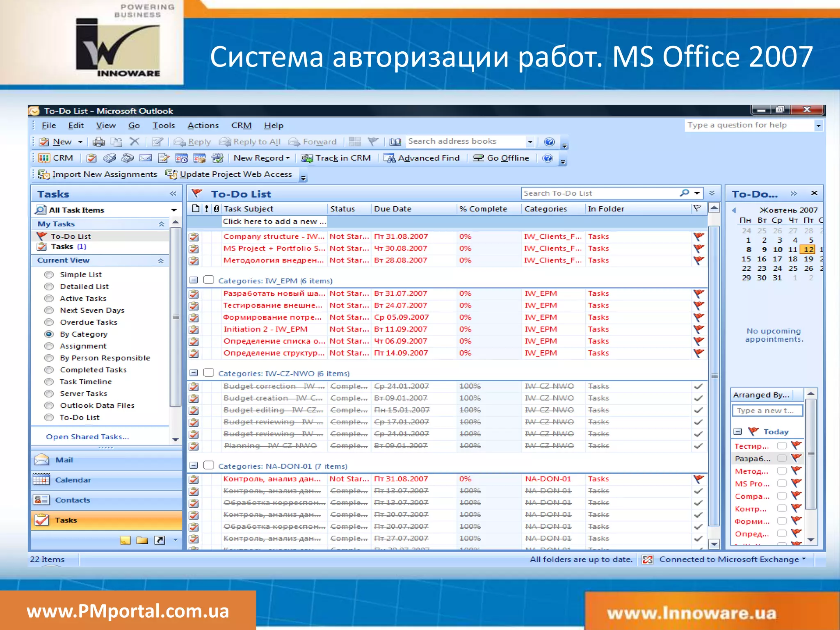Open the New button dropdown arrow
Viewport: 840px width, 630px height.
(x=80, y=142)
